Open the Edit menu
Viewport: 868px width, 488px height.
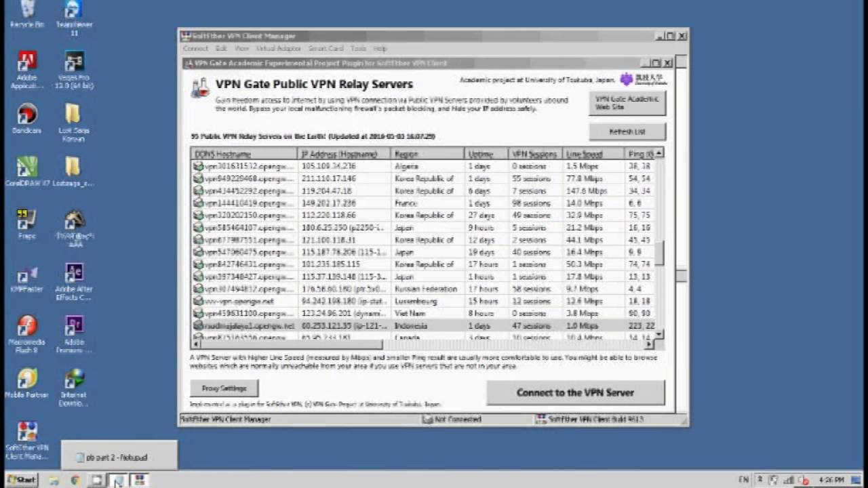click(x=221, y=49)
